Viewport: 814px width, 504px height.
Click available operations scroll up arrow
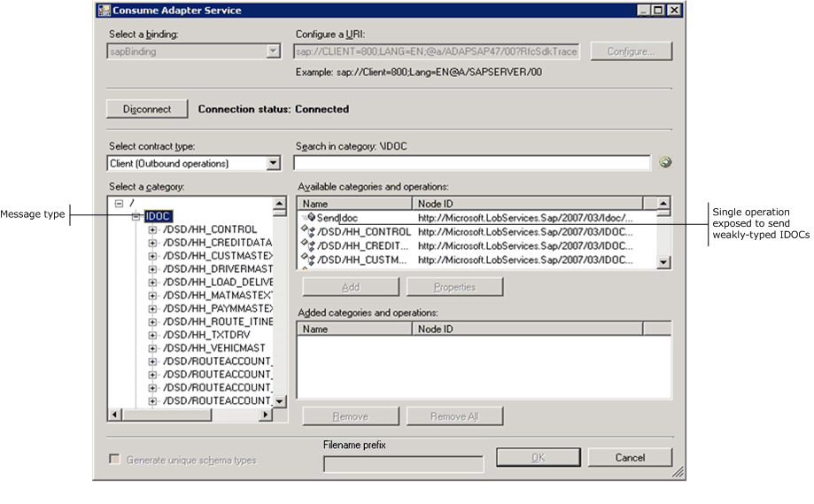click(663, 204)
